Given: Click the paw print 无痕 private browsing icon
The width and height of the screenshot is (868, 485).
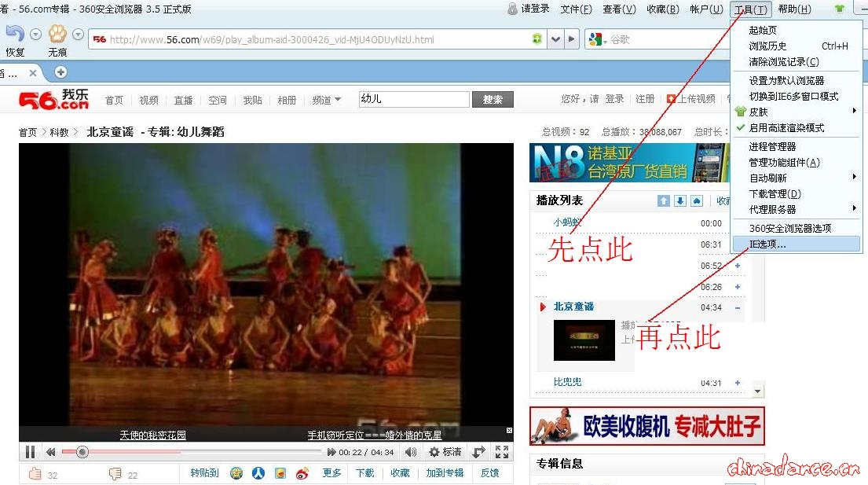Looking at the screenshot, I should click(x=57, y=35).
